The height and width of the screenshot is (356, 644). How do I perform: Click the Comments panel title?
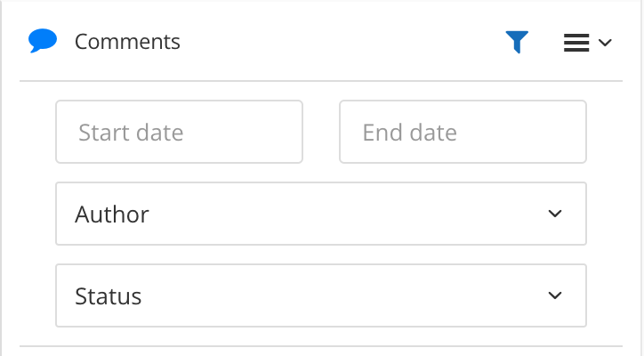(127, 42)
